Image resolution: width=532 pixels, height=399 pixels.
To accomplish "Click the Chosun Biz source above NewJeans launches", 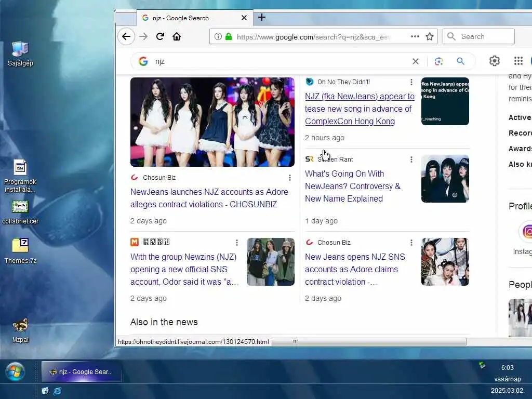I will pyautogui.click(x=159, y=178).
